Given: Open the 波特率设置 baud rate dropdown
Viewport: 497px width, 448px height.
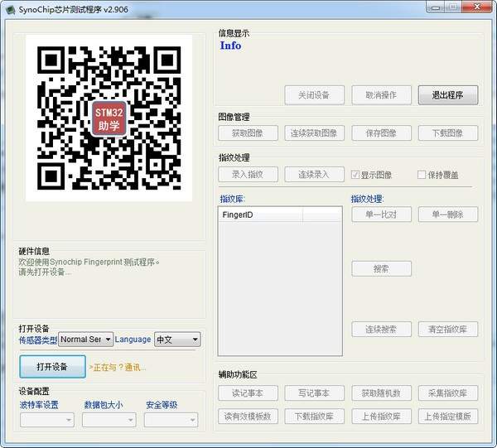Looking at the screenshot, I should [x=46, y=420].
